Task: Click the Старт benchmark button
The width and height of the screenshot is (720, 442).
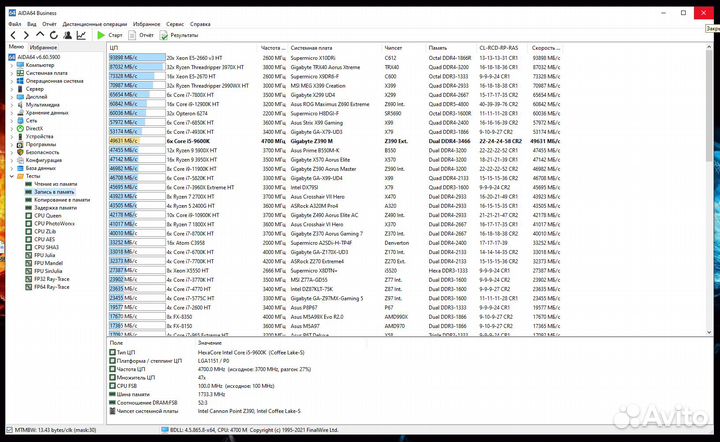Action: point(110,35)
